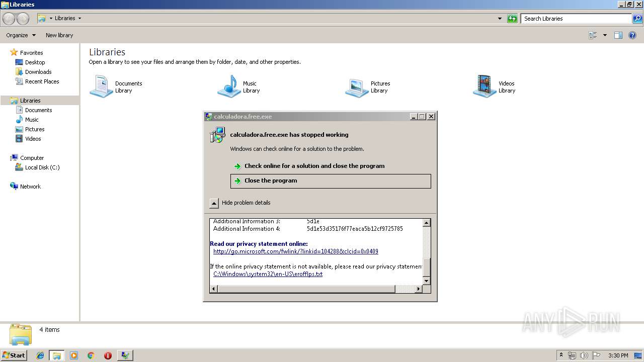Launch Opera from taskbar
This screenshot has width=644, height=362.
108,355
